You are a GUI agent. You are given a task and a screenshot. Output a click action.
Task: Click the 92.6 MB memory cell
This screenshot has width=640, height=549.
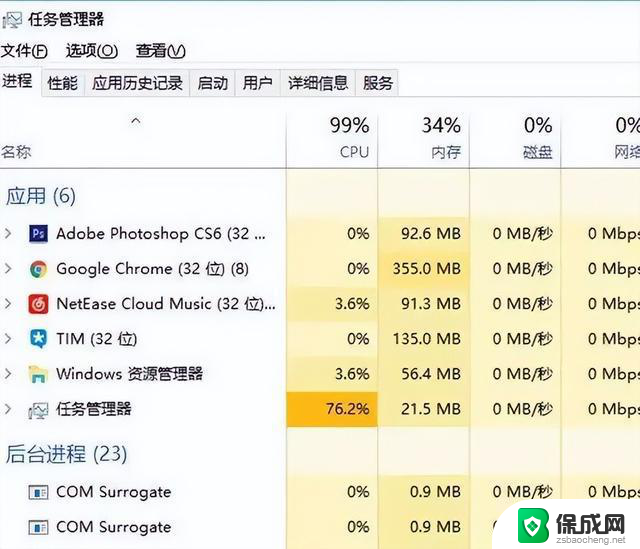point(424,233)
